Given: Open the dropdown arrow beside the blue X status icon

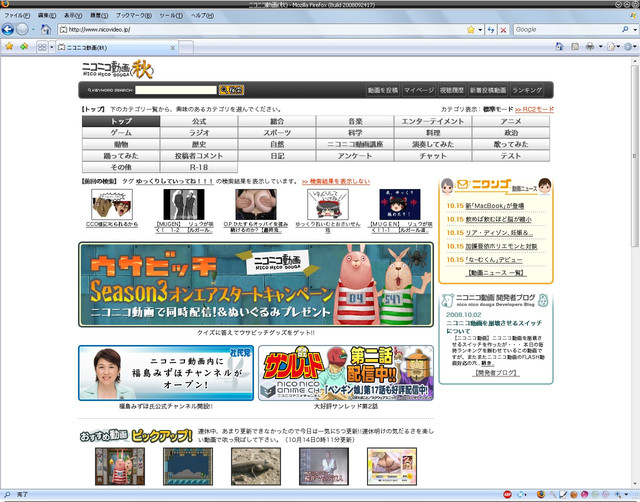Looking at the screenshot, I should pos(526,495).
